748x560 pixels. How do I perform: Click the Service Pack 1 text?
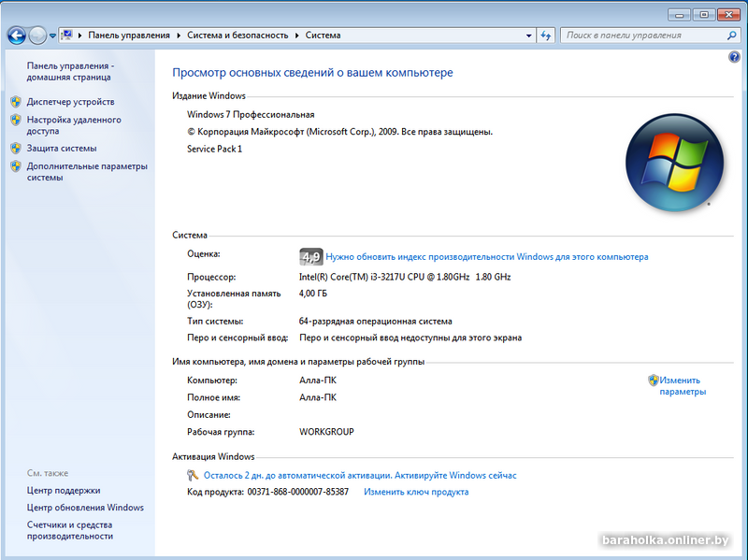[215, 149]
